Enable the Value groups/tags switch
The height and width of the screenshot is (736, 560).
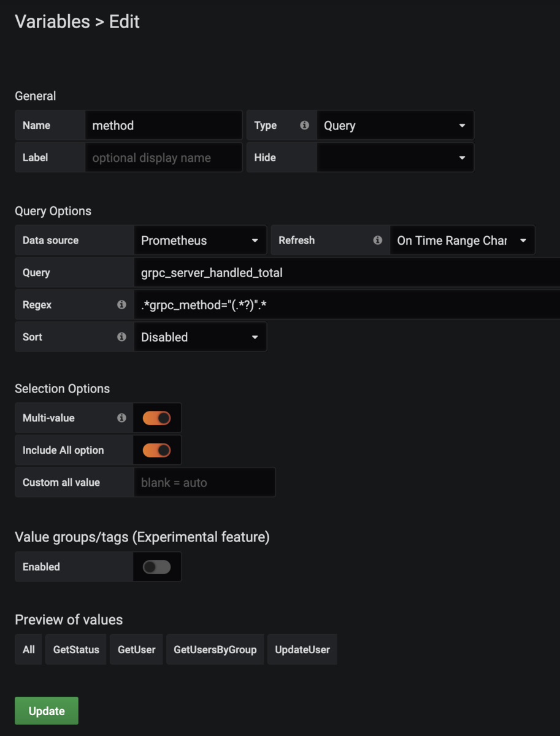(156, 567)
